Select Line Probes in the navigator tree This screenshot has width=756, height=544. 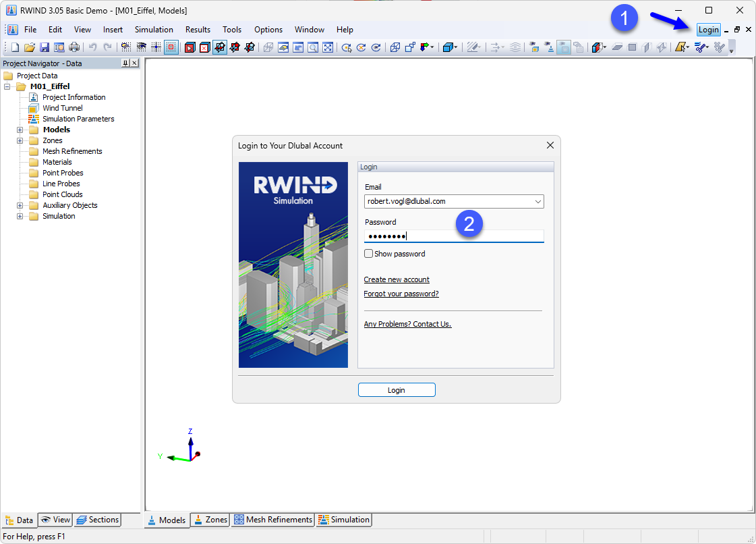pos(61,184)
